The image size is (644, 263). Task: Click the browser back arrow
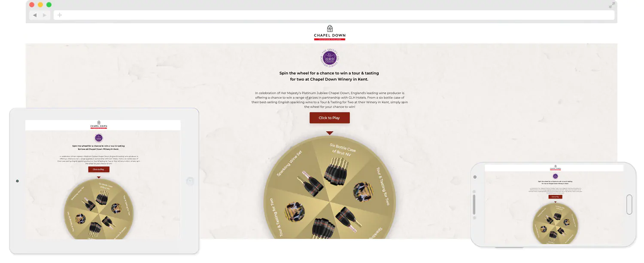coord(35,15)
